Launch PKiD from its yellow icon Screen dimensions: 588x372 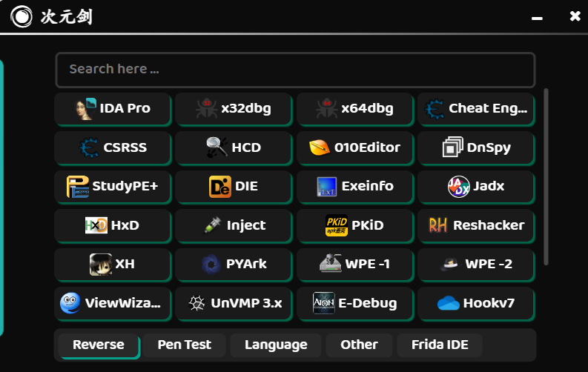click(x=337, y=225)
